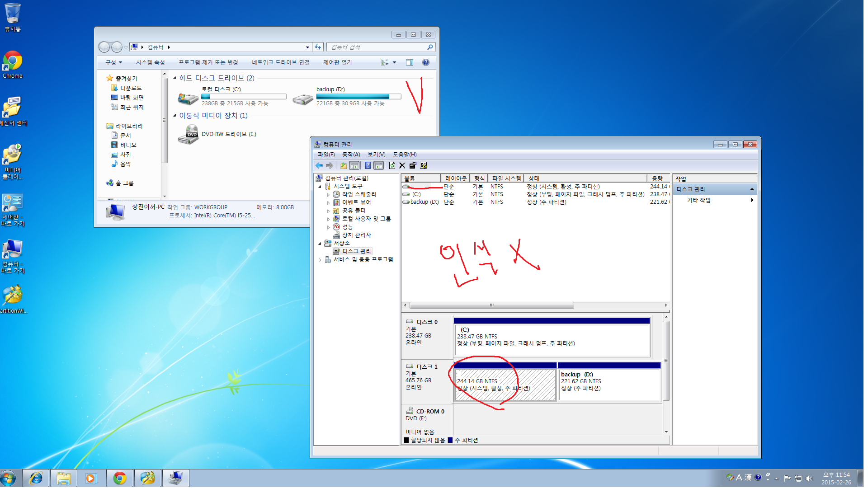Click the black X delete toolbar icon
868x488 pixels.
tap(402, 165)
